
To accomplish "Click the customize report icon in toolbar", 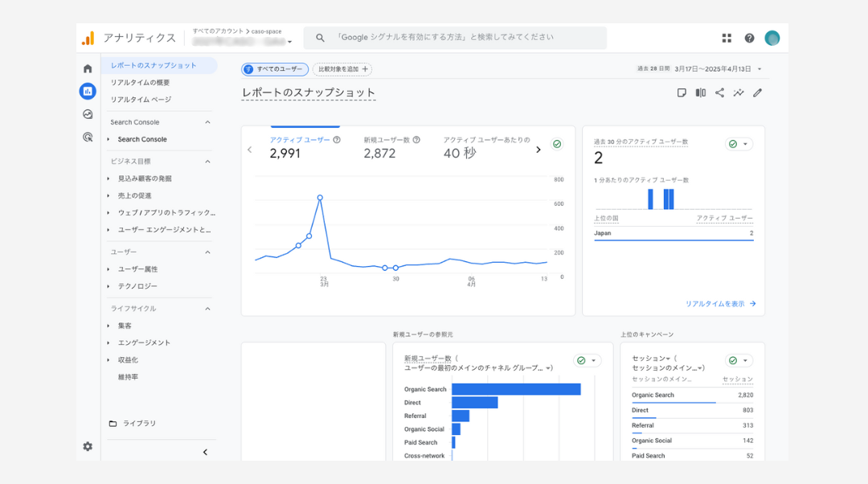I will [682, 92].
